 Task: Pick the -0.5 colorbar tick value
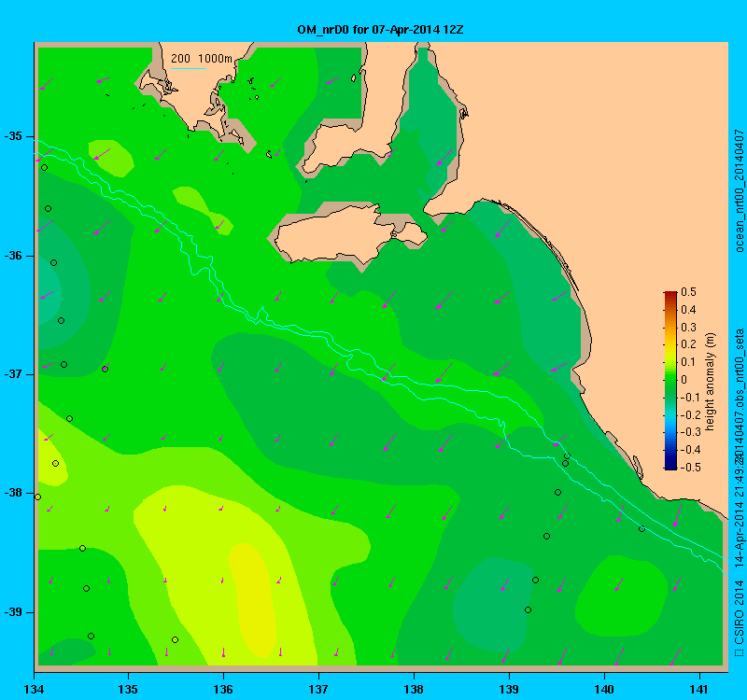click(690, 468)
